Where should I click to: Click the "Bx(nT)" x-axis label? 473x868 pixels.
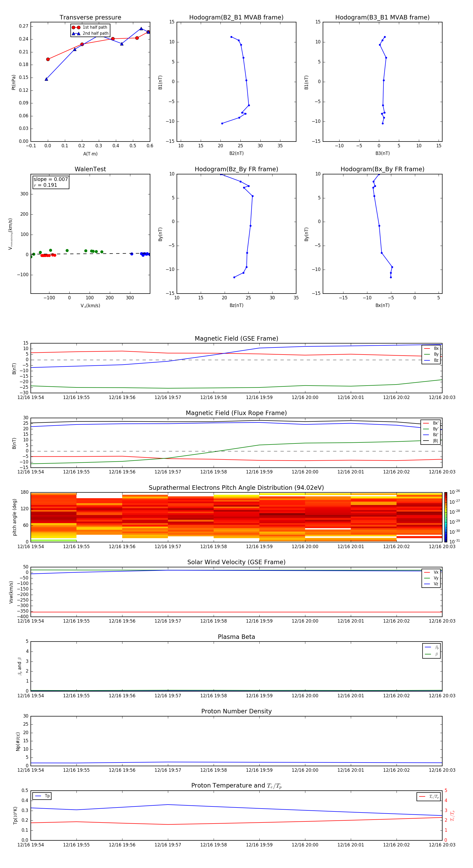coord(382,305)
